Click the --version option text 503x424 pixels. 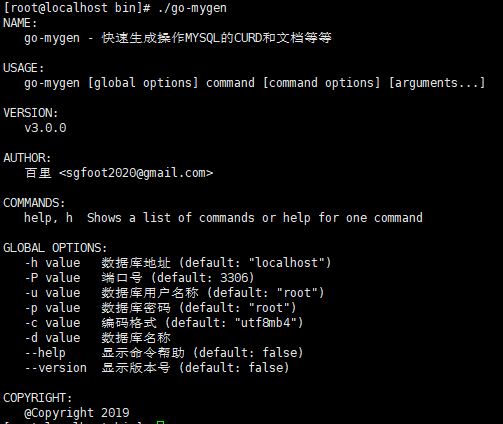pos(56,368)
